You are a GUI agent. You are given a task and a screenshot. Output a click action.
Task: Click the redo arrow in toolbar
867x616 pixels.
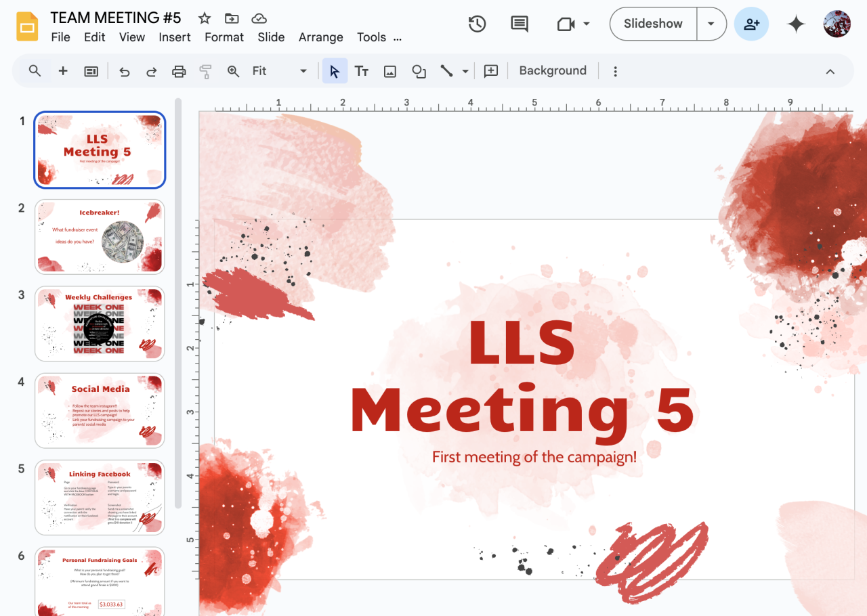point(152,71)
